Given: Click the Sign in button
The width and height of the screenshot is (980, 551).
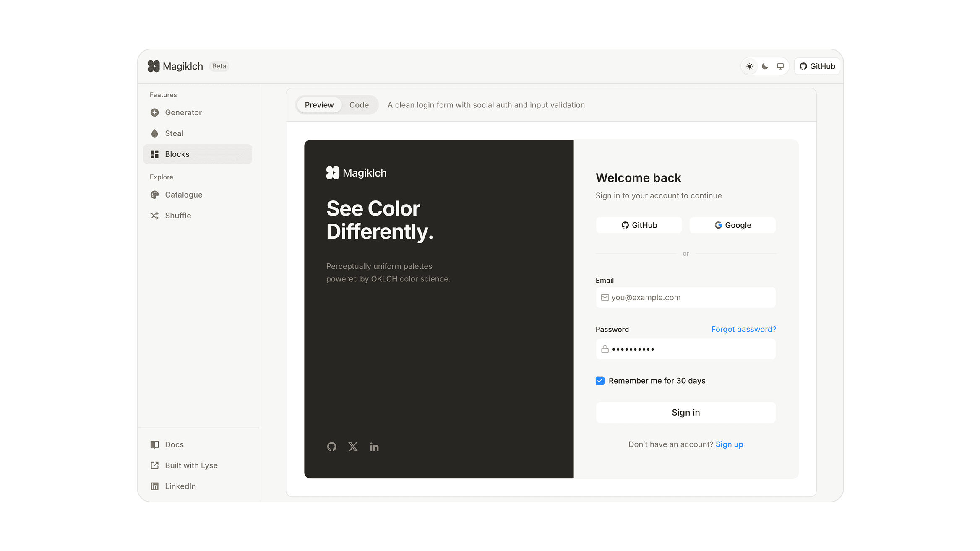Looking at the screenshot, I should [x=685, y=412].
